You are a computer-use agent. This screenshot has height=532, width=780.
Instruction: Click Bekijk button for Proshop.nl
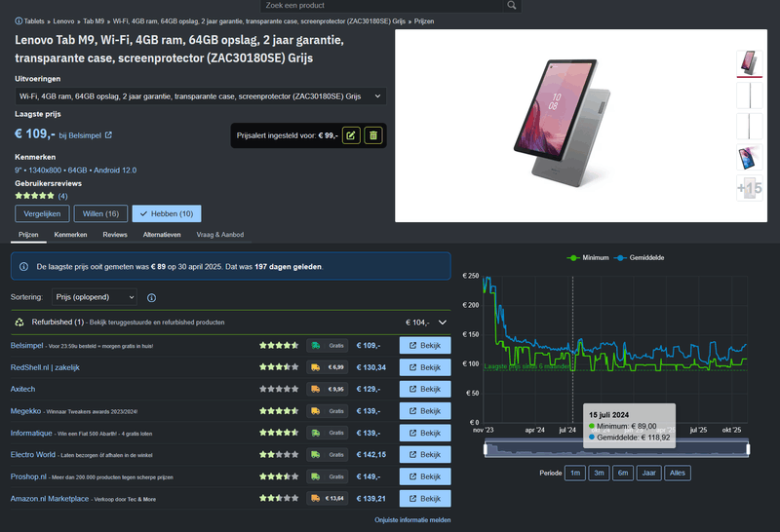[425, 476]
